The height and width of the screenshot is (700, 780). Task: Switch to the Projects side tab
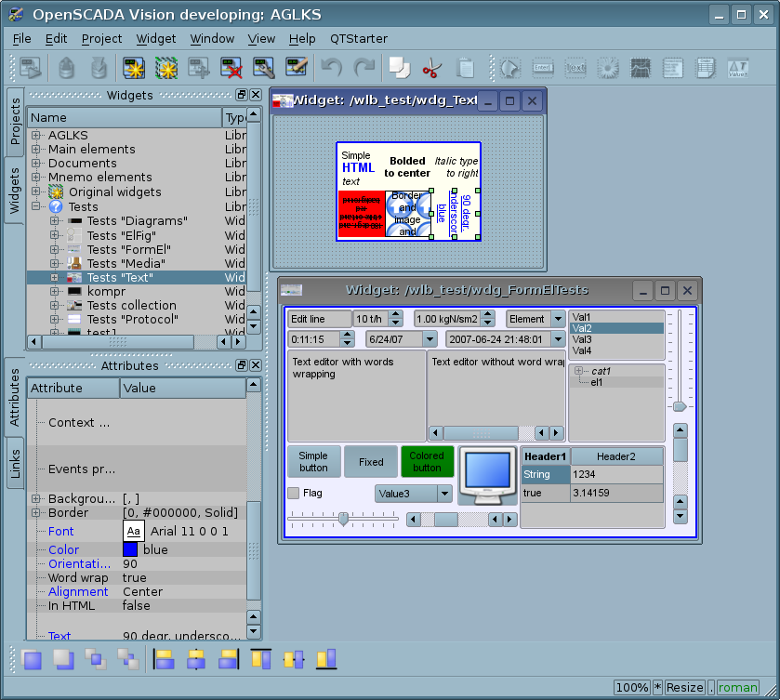click(x=15, y=121)
